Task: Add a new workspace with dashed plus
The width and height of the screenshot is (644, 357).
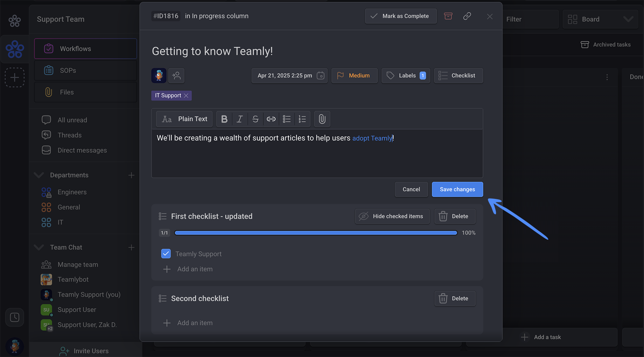Action: (15, 77)
